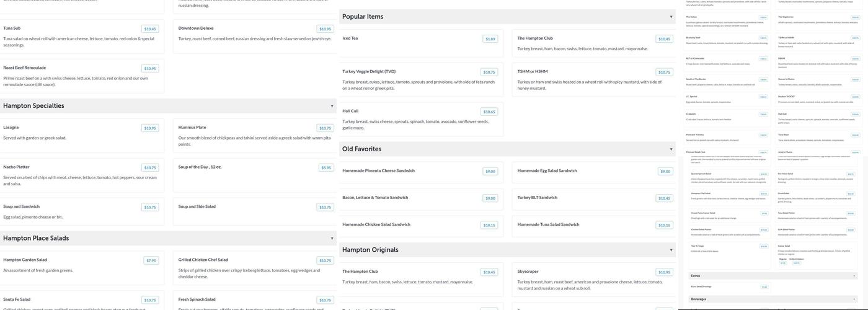Click the Roast Beef Remoulade $10.95 price
This screenshot has width=868, height=310.
(x=150, y=69)
